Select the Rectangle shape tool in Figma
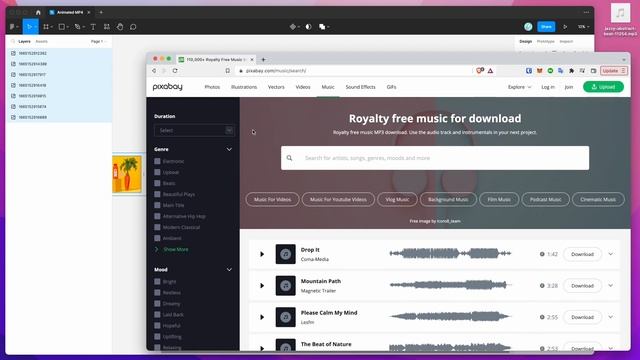 61,27
